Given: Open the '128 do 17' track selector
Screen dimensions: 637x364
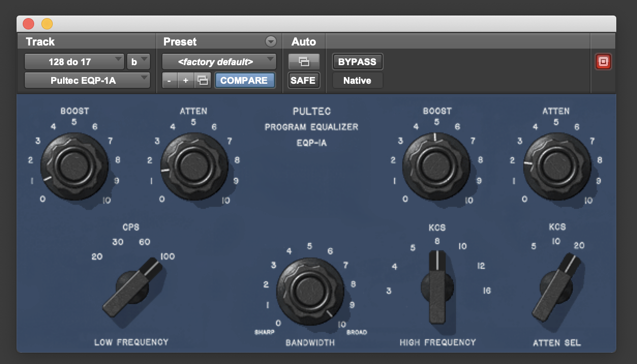Looking at the screenshot, I should pos(74,62).
